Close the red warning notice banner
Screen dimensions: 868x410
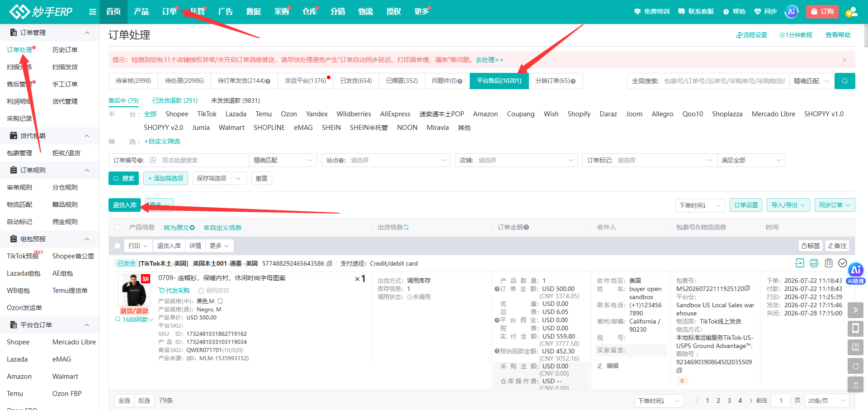[844, 60]
